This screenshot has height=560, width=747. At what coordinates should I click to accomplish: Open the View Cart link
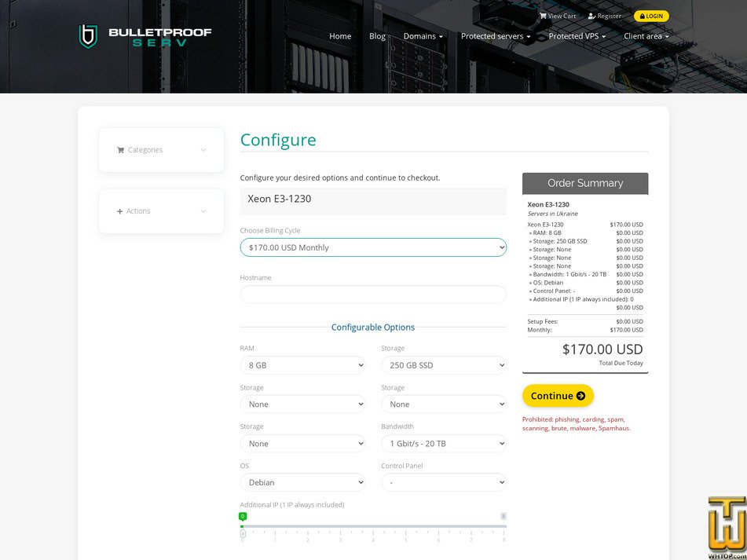click(558, 16)
